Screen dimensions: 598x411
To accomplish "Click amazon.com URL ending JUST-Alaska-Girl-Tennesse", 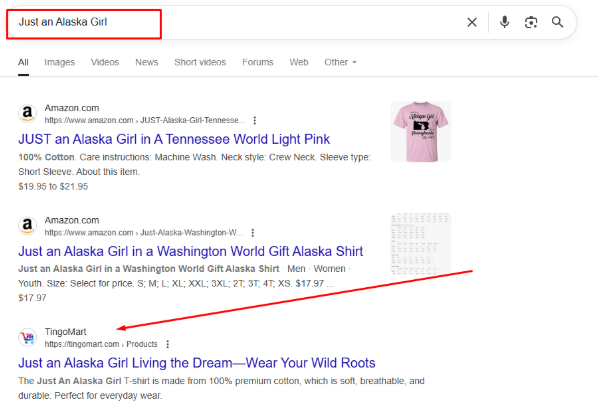I will (x=145, y=120).
